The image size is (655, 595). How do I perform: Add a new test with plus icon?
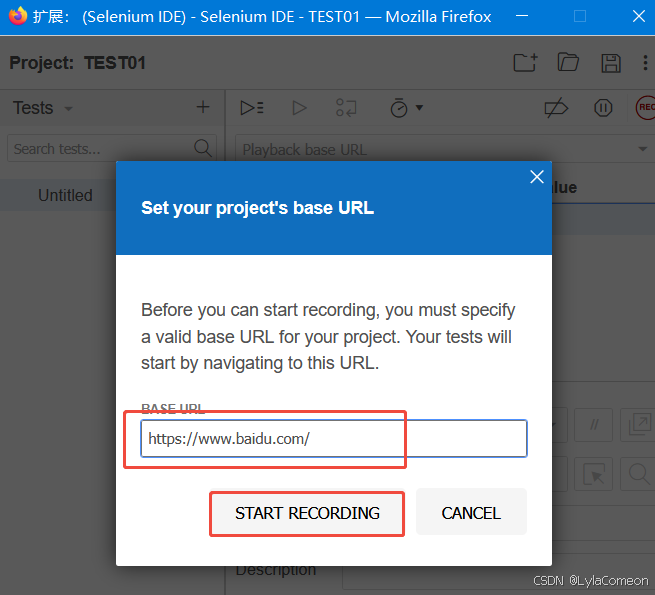coord(203,107)
